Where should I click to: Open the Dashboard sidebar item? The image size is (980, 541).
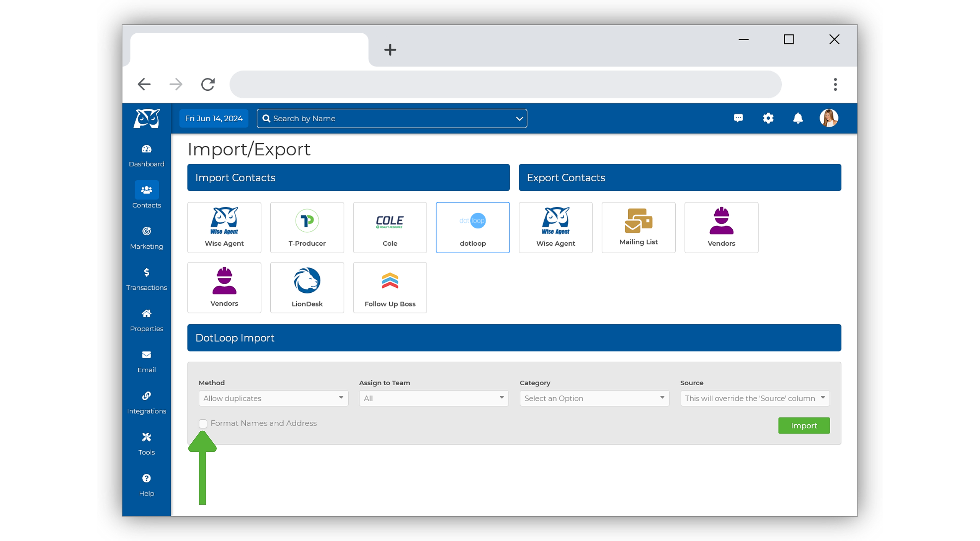coord(146,156)
